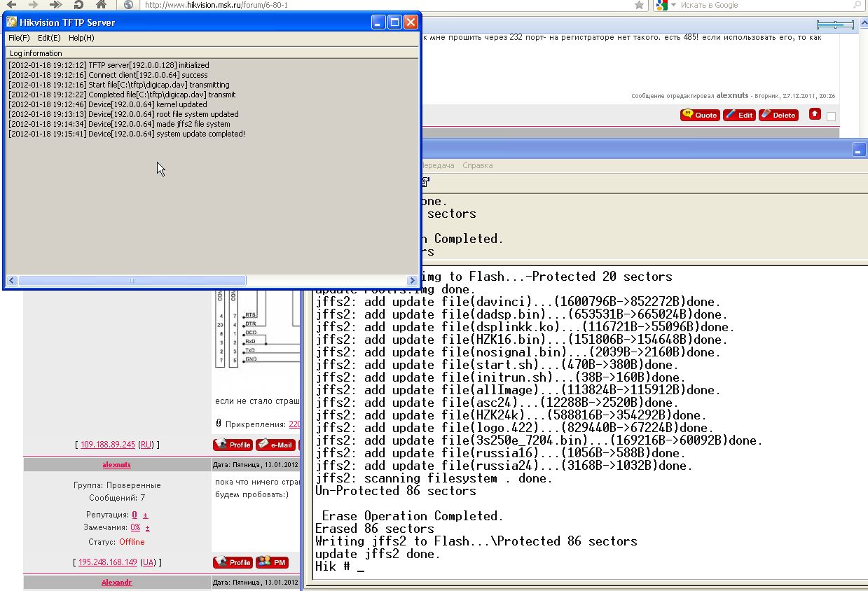Click the browser URL address field
The height and width of the screenshot is (591, 868).
tap(392, 5)
